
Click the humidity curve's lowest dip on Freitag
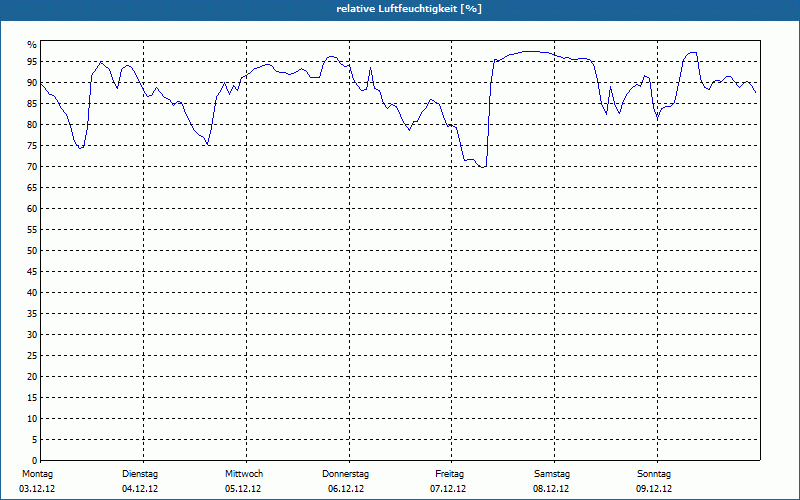pyautogui.click(x=482, y=167)
